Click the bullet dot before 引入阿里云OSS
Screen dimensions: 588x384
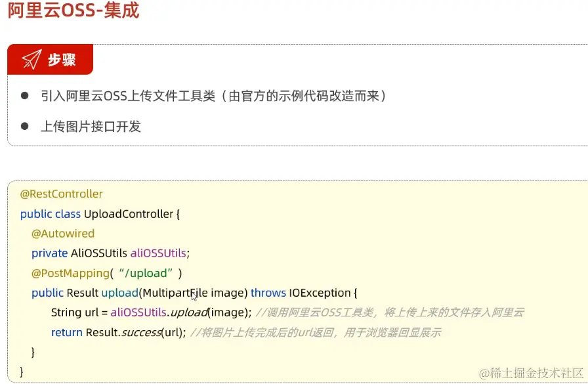25,96
